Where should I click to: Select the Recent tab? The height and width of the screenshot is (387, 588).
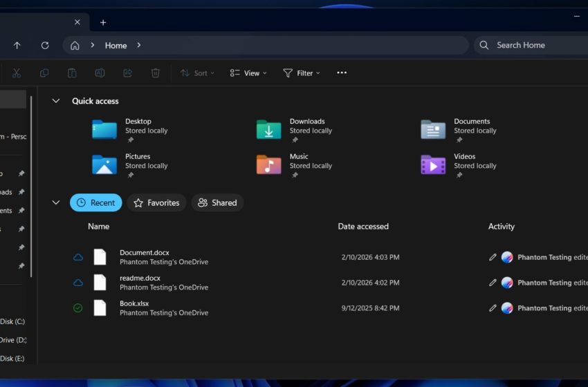96,202
